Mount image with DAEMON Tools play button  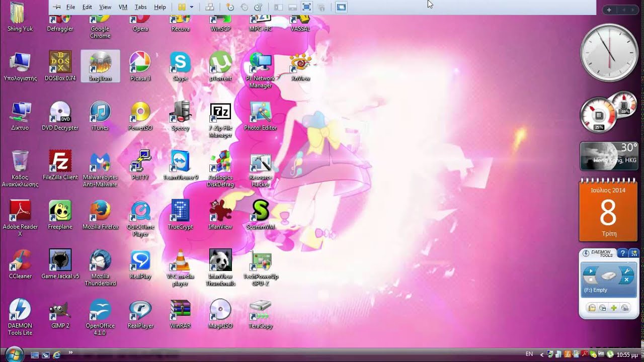591,271
